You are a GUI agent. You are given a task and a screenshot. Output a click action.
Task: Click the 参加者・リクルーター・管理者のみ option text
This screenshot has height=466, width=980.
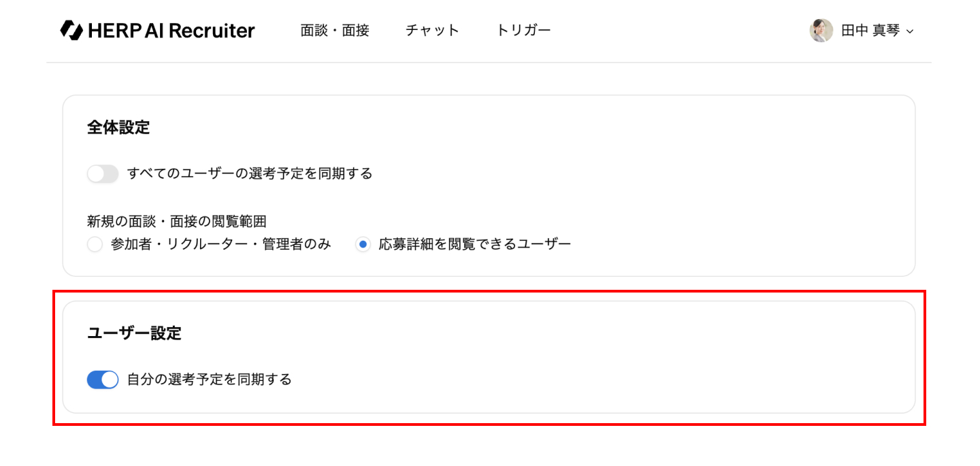pos(221,244)
